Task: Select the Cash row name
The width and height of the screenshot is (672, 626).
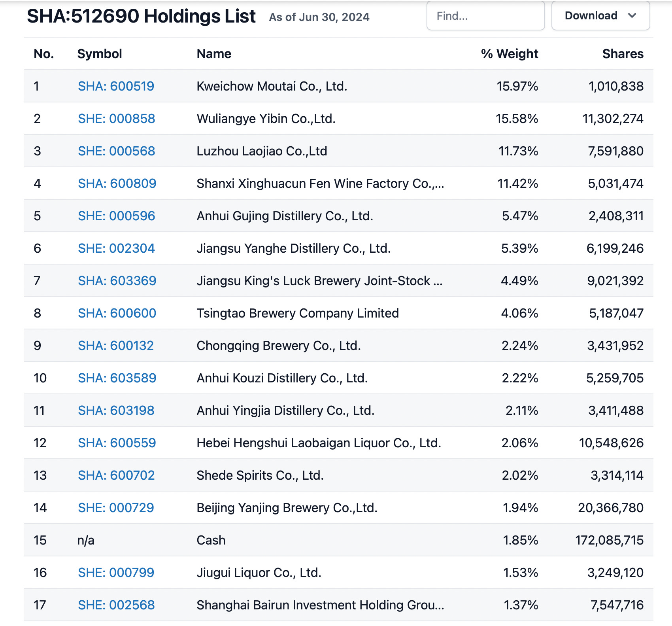Action: [211, 540]
